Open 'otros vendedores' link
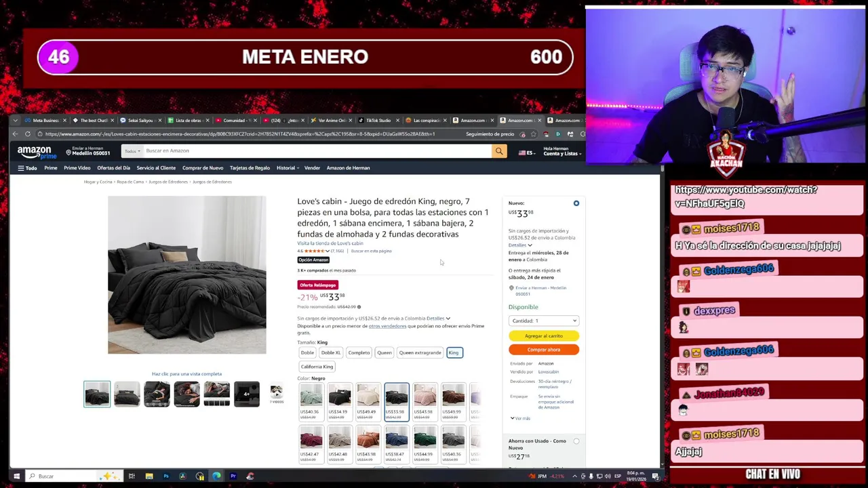Viewport: 868px width, 488px height. tap(387, 326)
